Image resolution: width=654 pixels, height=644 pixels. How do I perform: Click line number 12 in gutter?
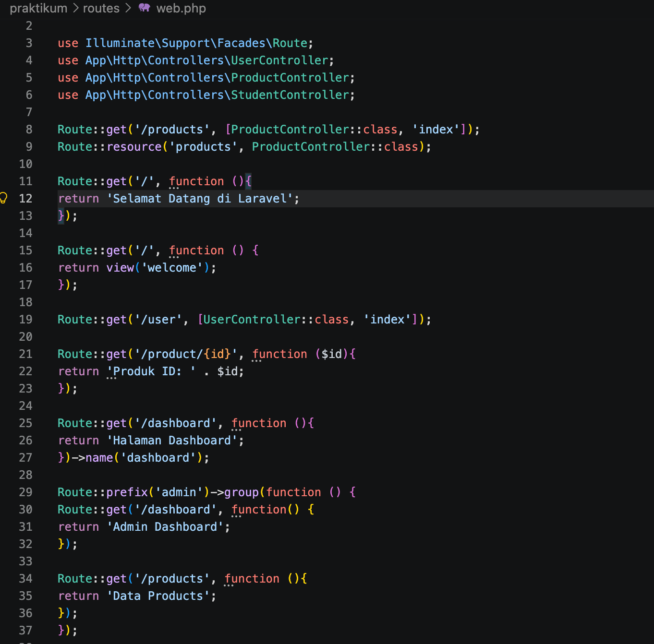click(x=25, y=198)
